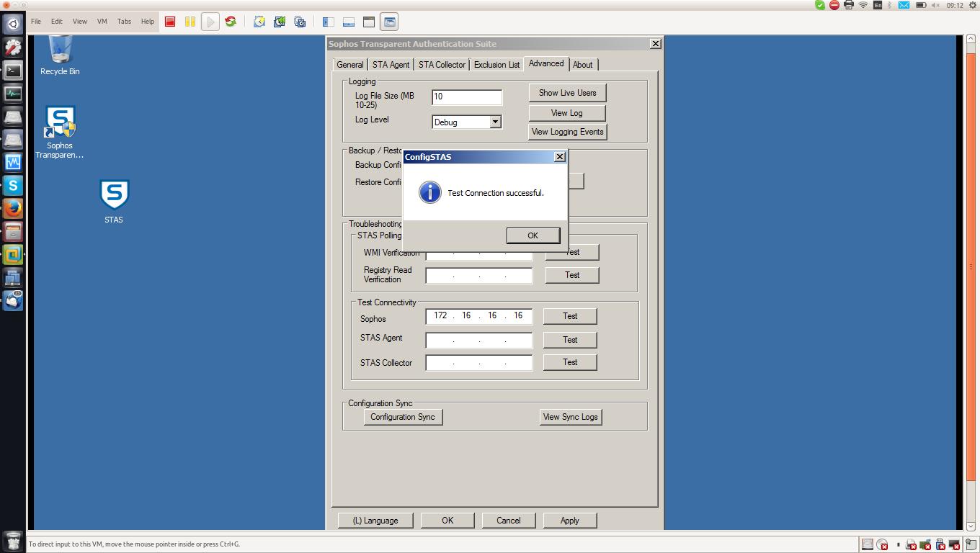The image size is (980, 553).
Task: Click the battery indicator in top panel
Action: click(x=921, y=5)
